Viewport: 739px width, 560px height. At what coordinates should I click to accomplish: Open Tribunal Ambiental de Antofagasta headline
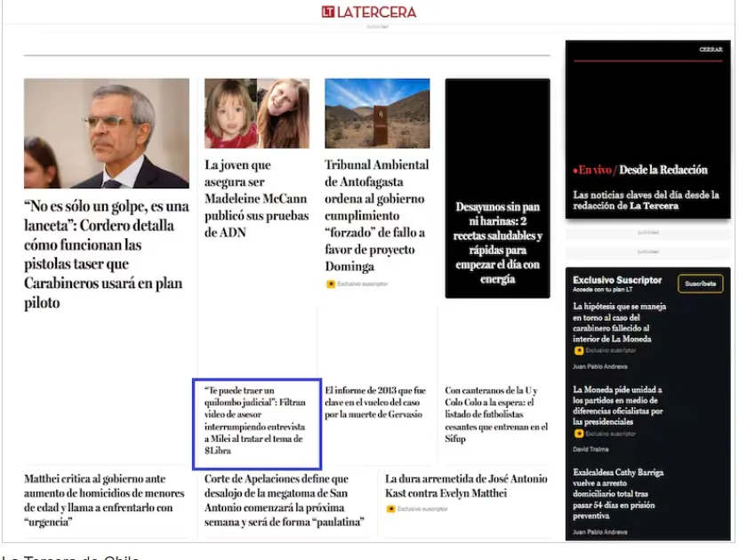click(375, 215)
